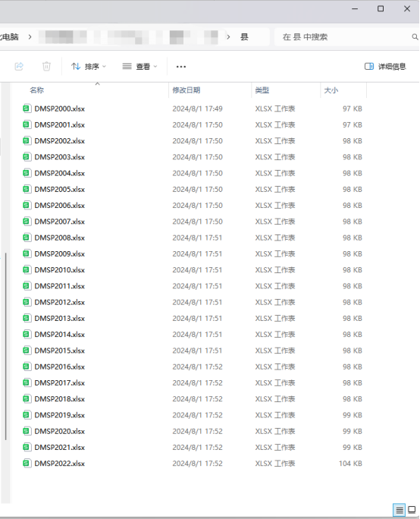Switch to details list view icon

tap(400, 510)
